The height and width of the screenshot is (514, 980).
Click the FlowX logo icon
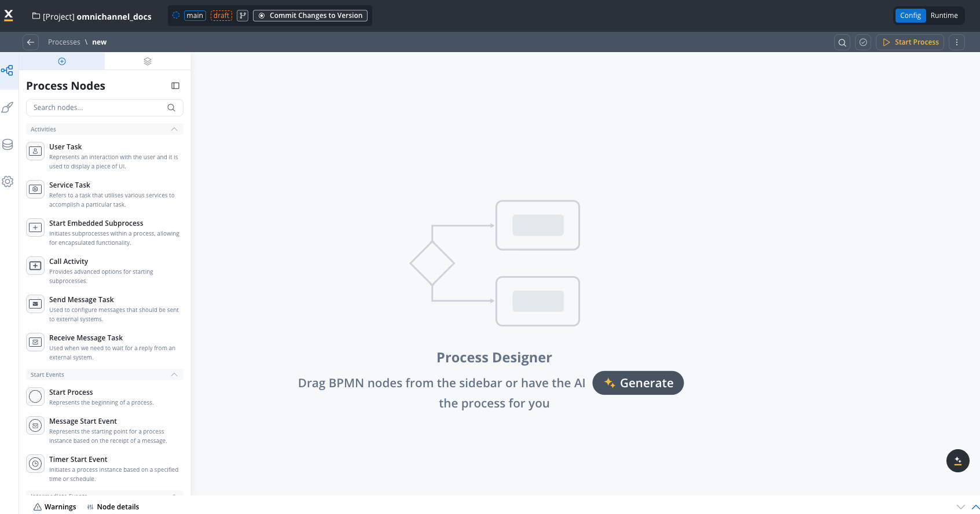[9, 16]
